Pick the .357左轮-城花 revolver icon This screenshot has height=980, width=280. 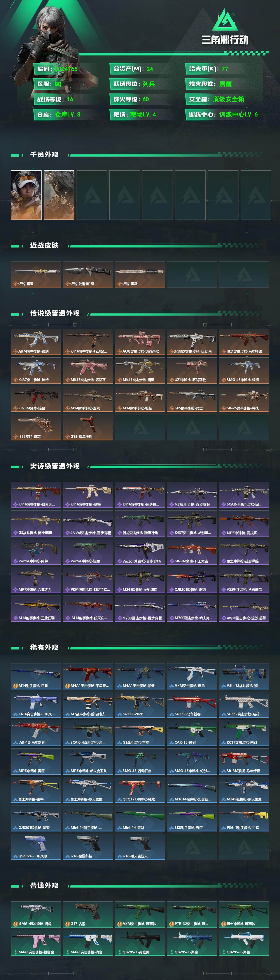click(x=36, y=427)
